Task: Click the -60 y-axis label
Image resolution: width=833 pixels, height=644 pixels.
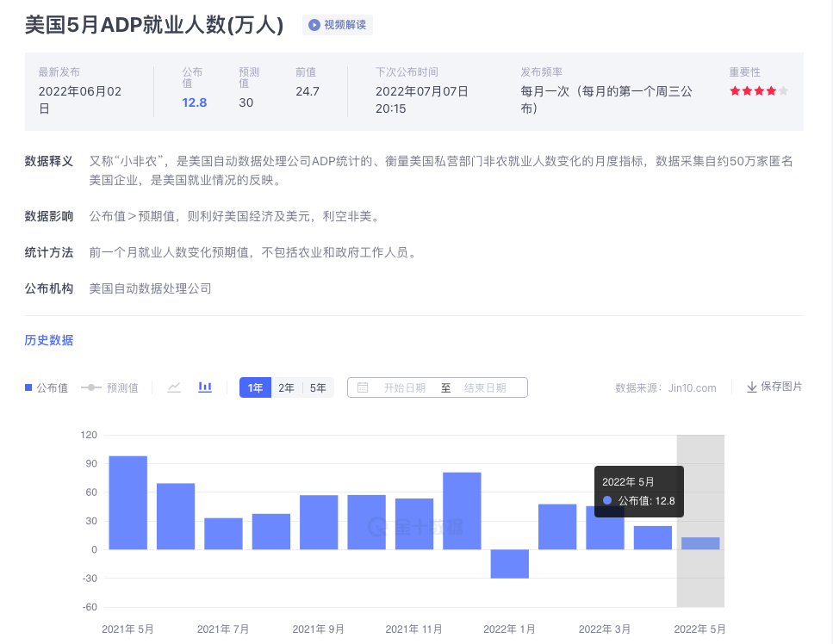Action: [x=90, y=607]
